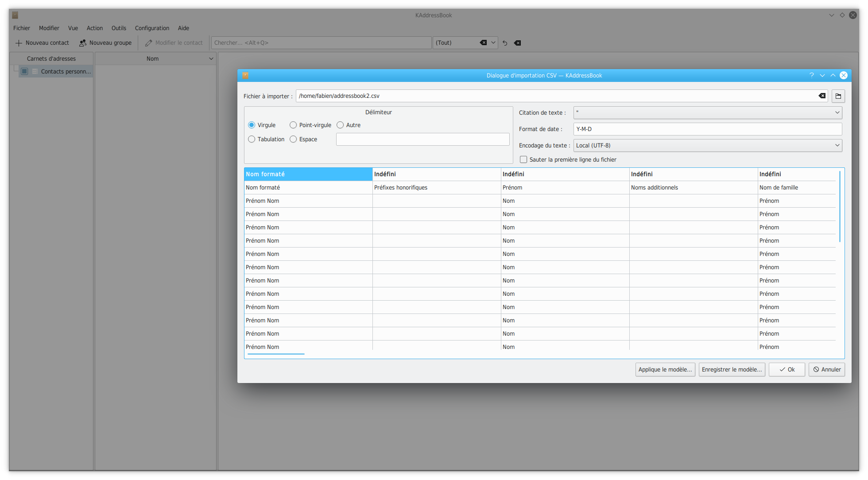The image size is (868, 480).
Task: Select the Point-virgule delimiter
Action: tap(310, 125)
